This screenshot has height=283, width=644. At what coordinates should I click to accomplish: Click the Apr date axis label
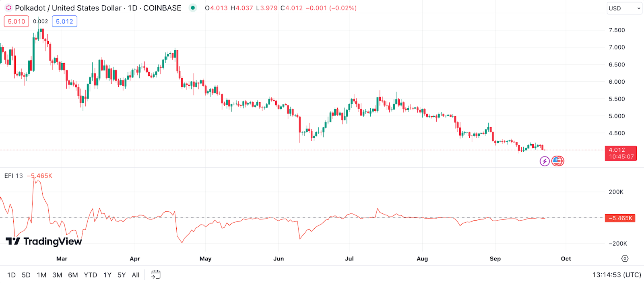point(135,259)
